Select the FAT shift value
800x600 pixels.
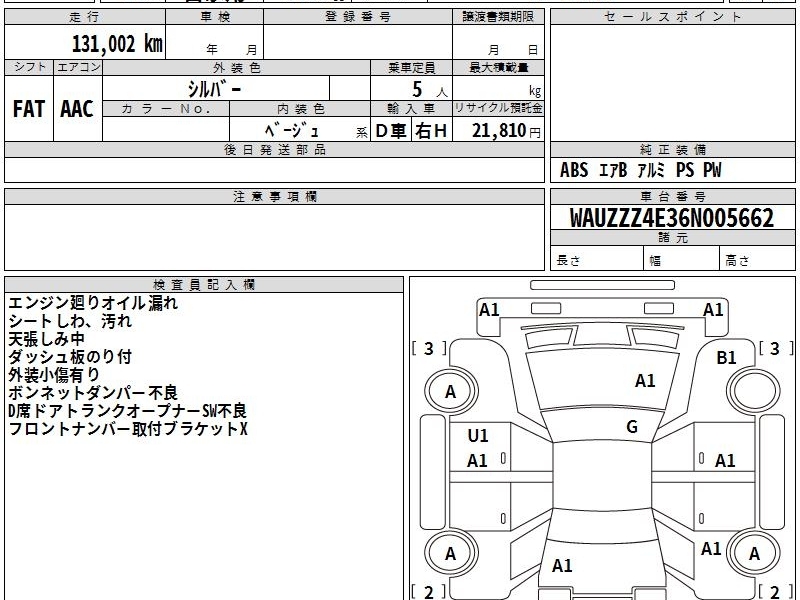[29, 109]
